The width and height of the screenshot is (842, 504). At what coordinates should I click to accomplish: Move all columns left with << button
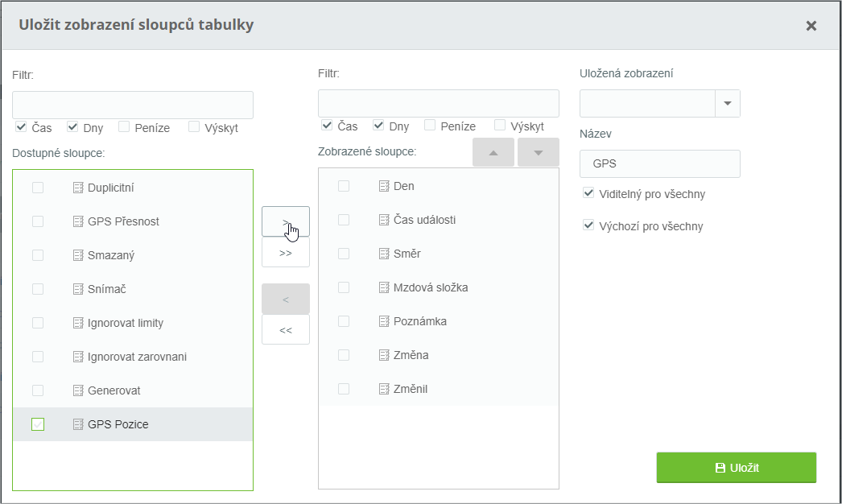(286, 329)
